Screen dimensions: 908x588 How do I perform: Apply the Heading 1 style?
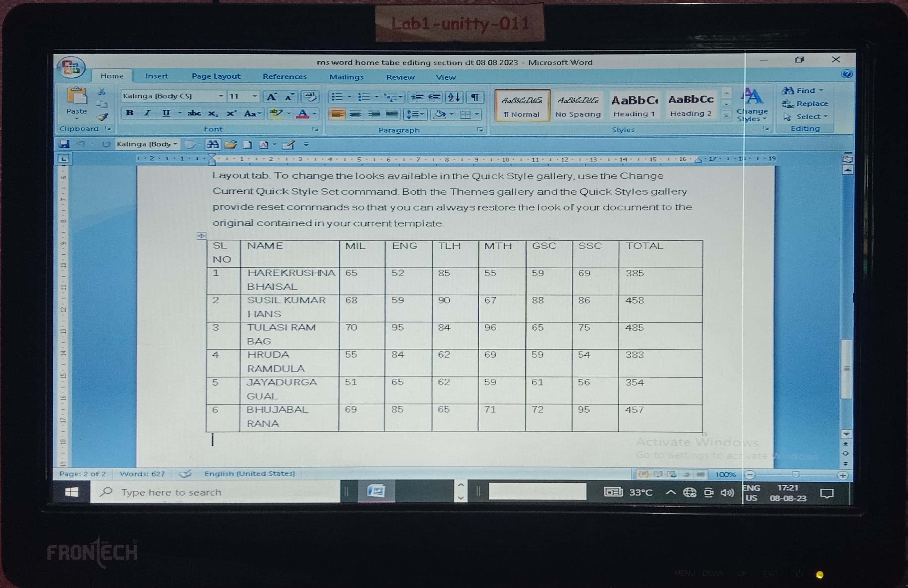pos(634,105)
